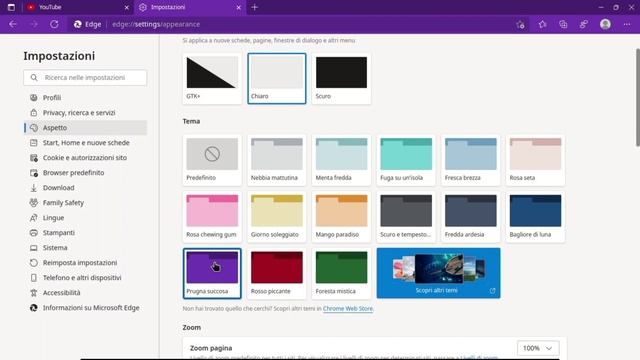This screenshot has height=360, width=640.
Task: Open the Collections icon in toolbar
Action: click(x=563, y=24)
